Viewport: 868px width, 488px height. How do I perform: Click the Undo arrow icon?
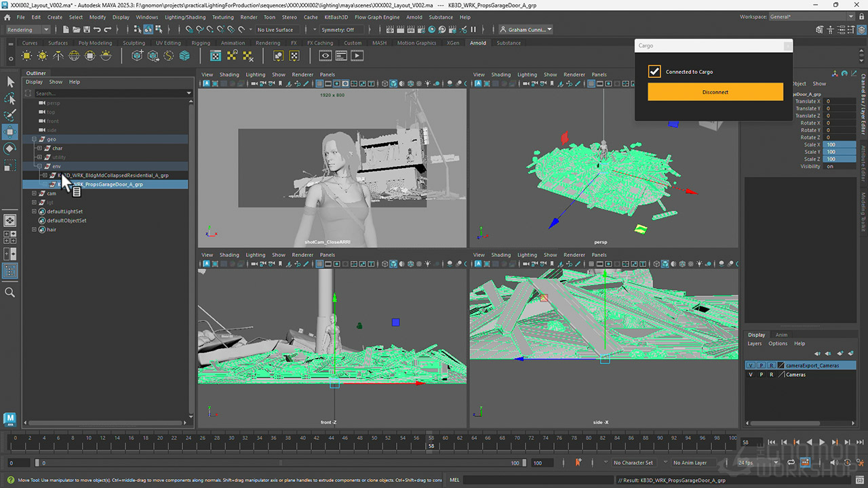click(x=98, y=30)
